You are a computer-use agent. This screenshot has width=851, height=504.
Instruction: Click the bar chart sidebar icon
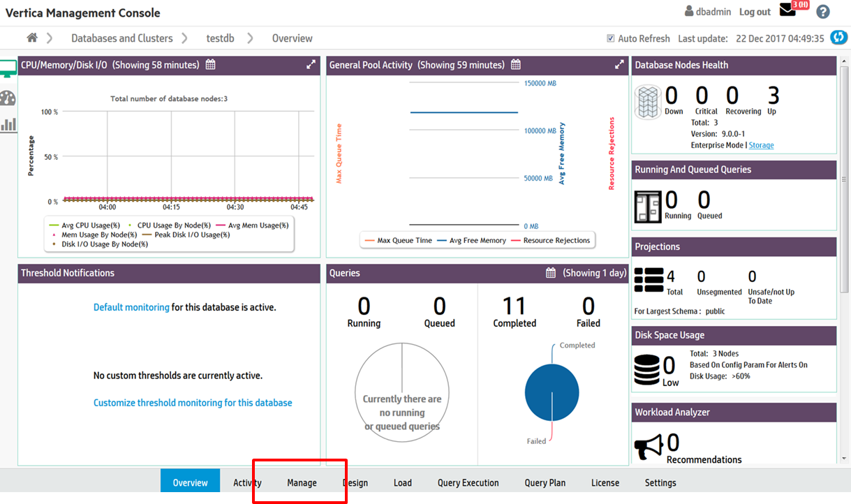click(x=8, y=124)
